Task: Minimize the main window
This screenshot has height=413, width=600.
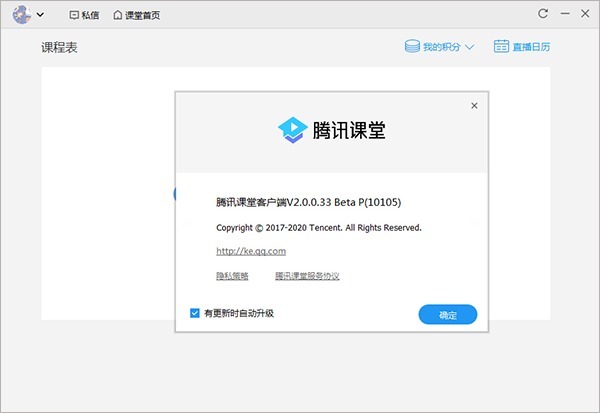Action: coord(565,14)
